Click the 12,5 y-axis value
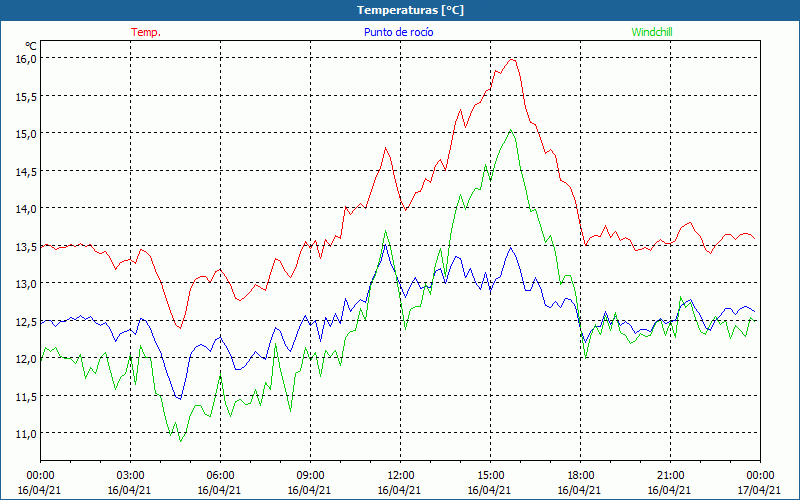 [26, 321]
